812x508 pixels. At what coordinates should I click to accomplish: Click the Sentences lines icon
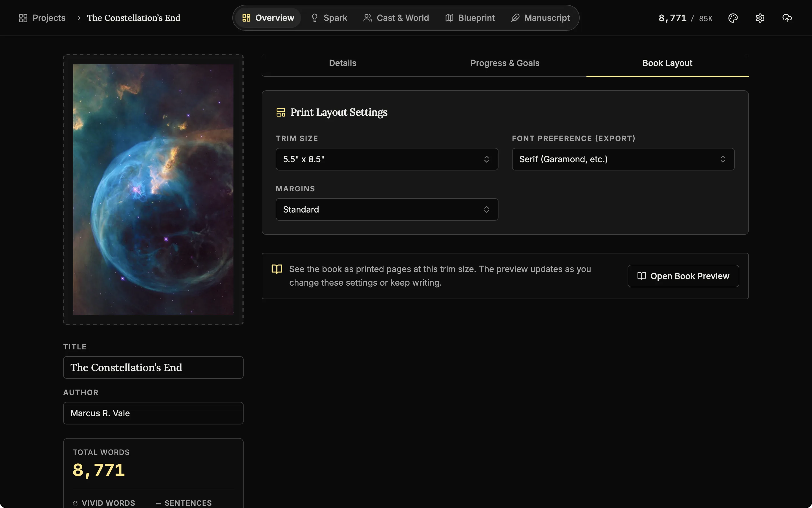point(158,503)
